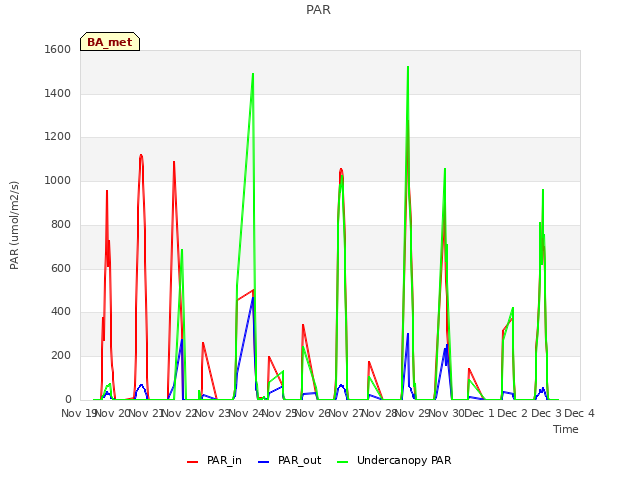This screenshot has height=480, width=640.
Task: Click the 0 y-axis tick label
Action: 68,400
